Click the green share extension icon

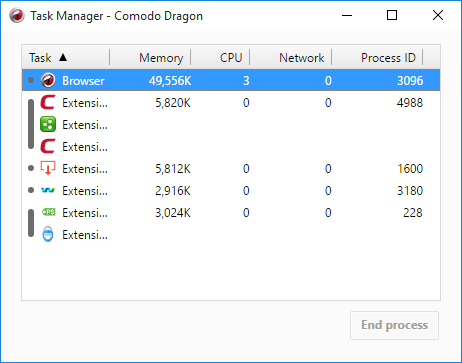click(x=48, y=124)
